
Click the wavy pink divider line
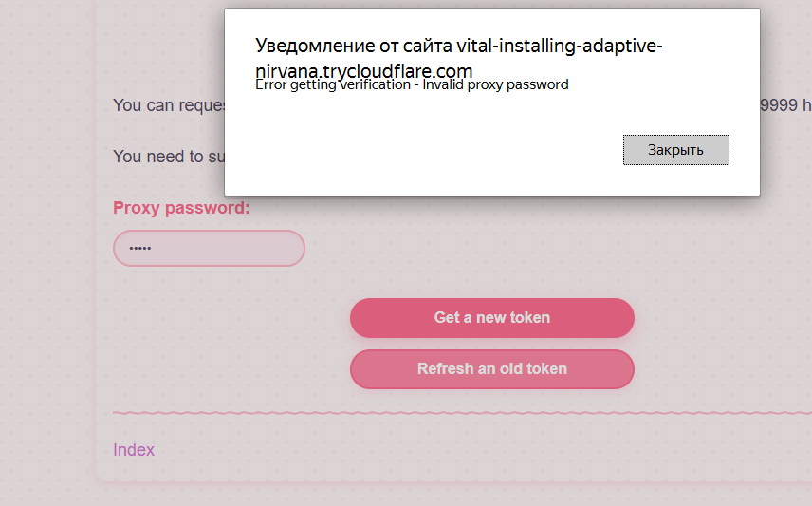(x=462, y=413)
